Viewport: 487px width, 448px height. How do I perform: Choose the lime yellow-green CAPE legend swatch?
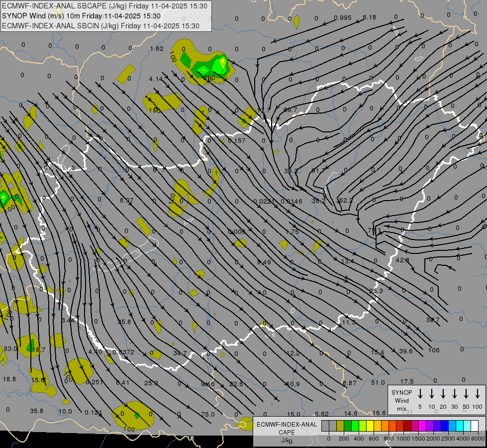tap(363, 426)
